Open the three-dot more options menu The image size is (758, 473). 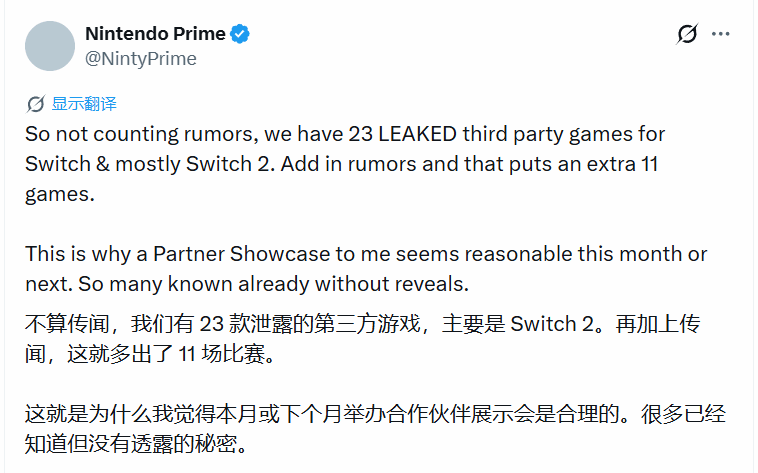(x=721, y=34)
